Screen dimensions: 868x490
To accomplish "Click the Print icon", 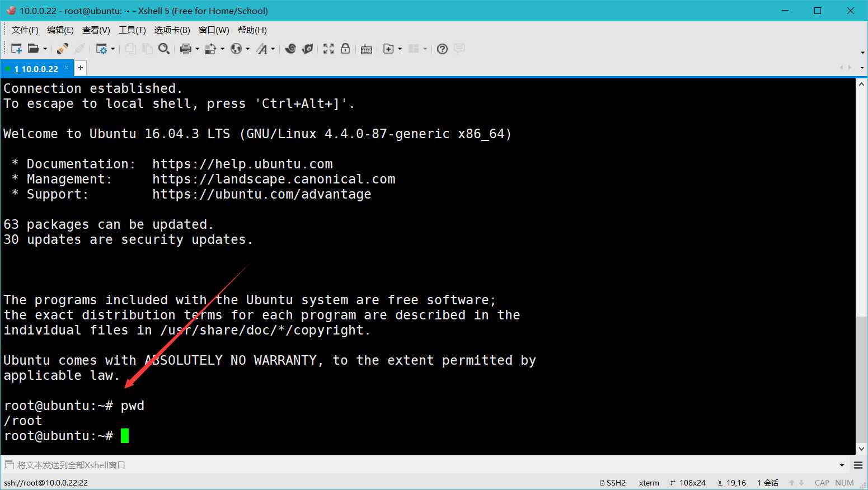I will point(186,49).
